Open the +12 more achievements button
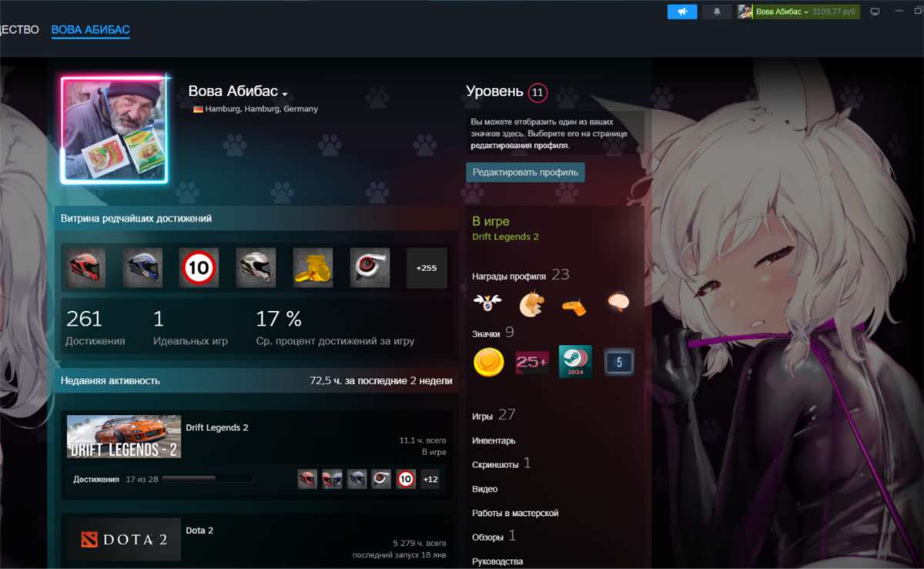The width and height of the screenshot is (924, 569). click(430, 479)
